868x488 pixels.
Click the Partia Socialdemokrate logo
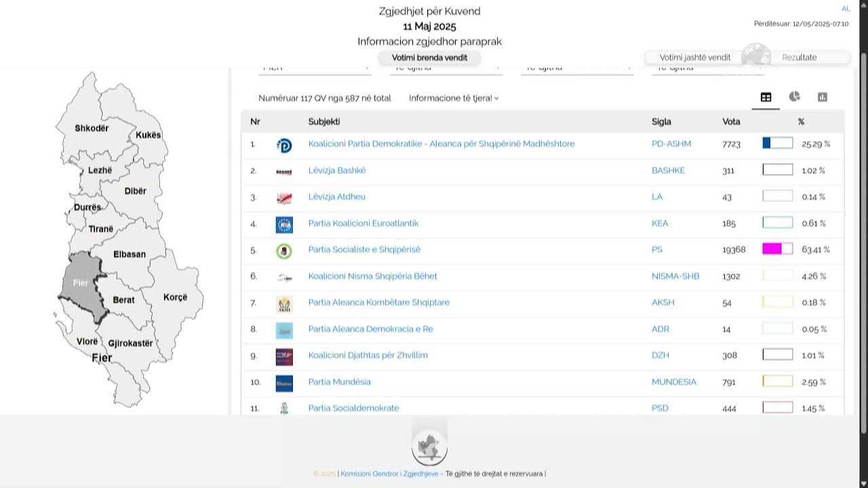284,408
